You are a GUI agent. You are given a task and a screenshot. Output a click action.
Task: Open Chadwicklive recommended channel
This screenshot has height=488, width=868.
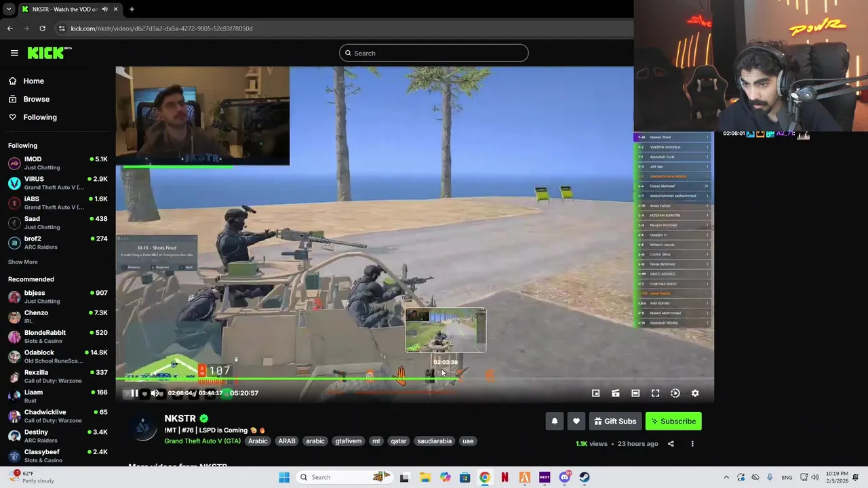click(x=58, y=416)
